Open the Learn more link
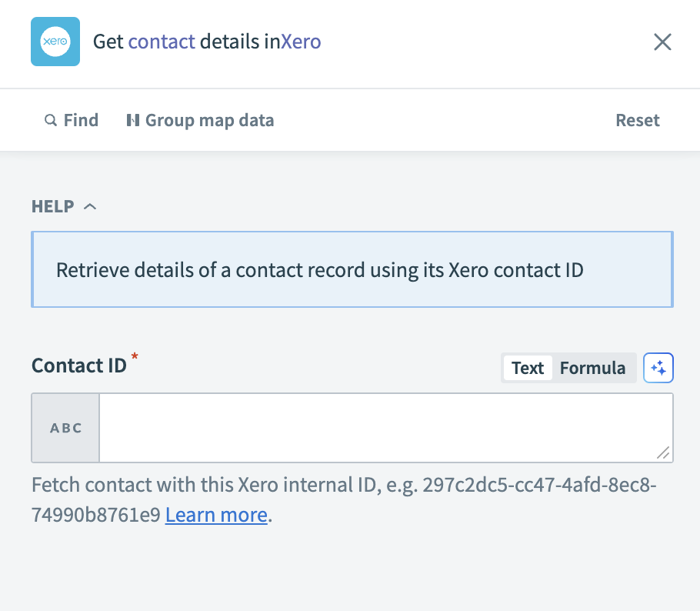This screenshot has width=700, height=611. [215, 514]
